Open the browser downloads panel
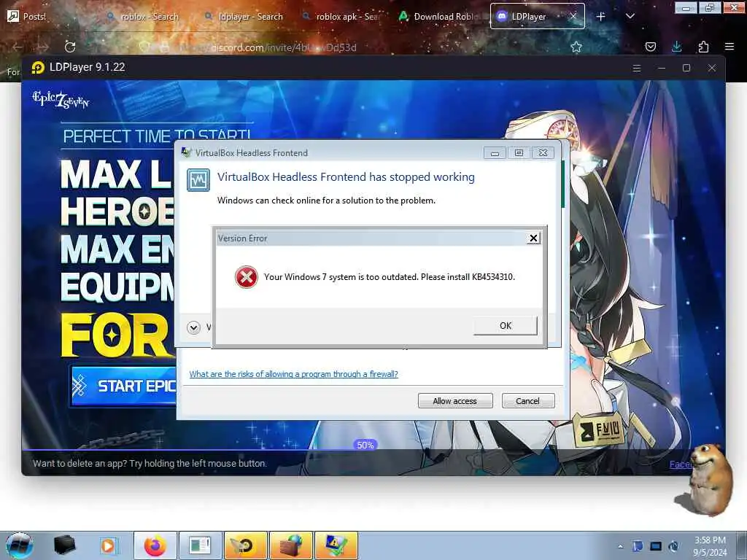 pos(676,47)
